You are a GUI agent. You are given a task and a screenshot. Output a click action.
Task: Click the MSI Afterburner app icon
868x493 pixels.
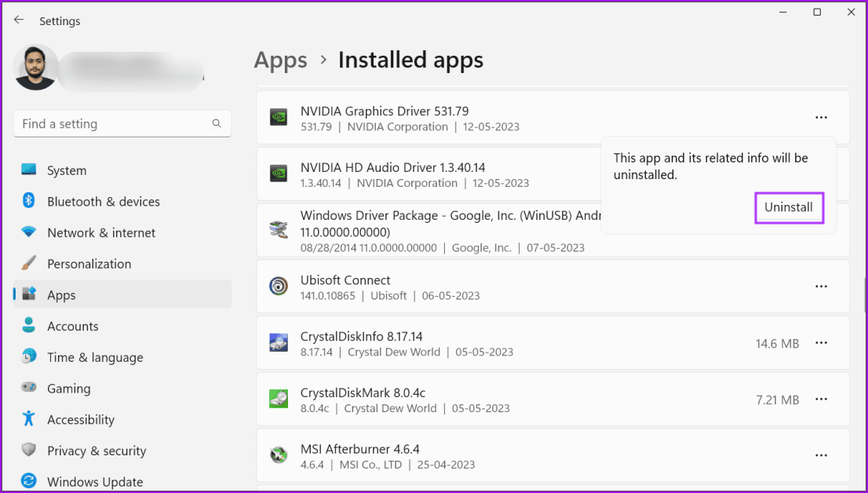[x=278, y=456]
